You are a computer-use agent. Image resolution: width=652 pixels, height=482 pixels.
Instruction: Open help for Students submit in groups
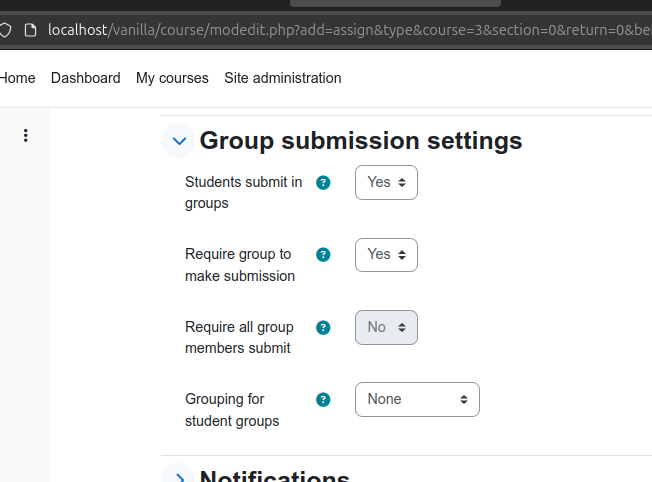point(323,183)
